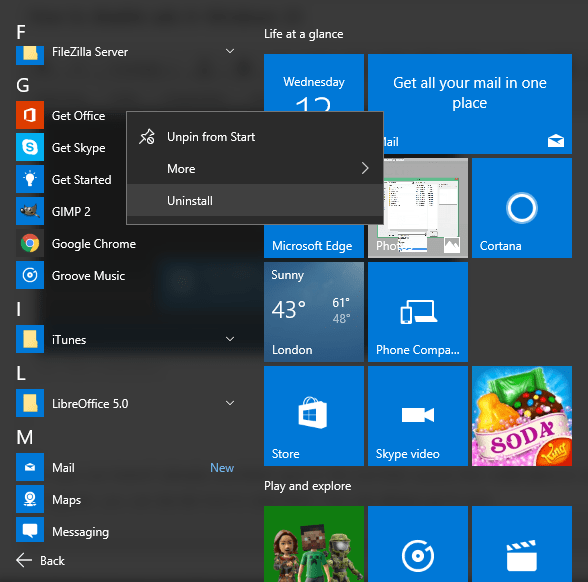Open the Phone Companion tile
The width and height of the screenshot is (588, 582).
(x=418, y=312)
